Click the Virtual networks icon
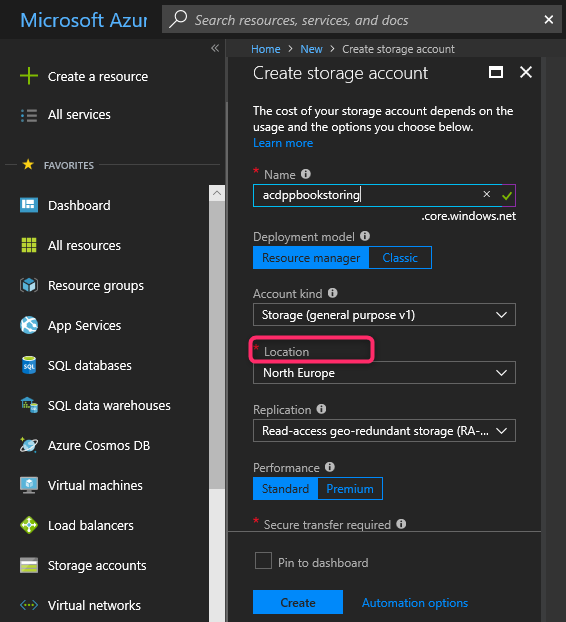The width and height of the screenshot is (566, 622). [29, 605]
